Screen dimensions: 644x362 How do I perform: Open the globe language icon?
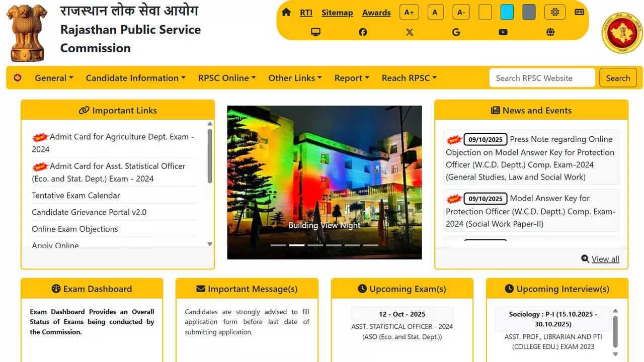coord(550,32)
